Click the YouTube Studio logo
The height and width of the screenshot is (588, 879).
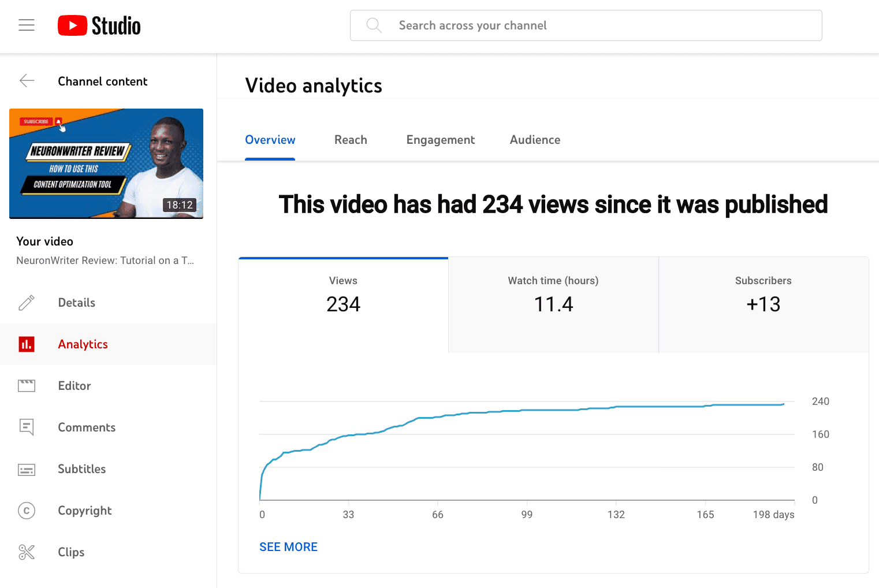98,25
